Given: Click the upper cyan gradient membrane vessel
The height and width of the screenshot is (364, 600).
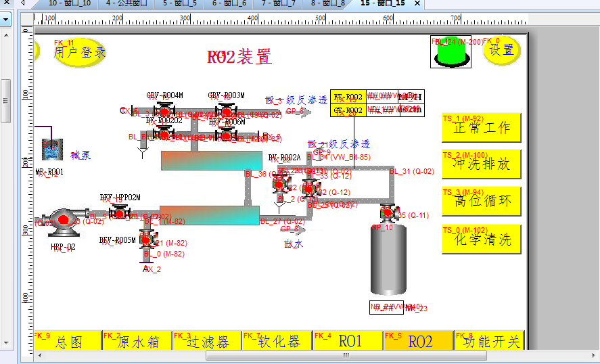Looking at the screenshot, I should pos(211,160).
